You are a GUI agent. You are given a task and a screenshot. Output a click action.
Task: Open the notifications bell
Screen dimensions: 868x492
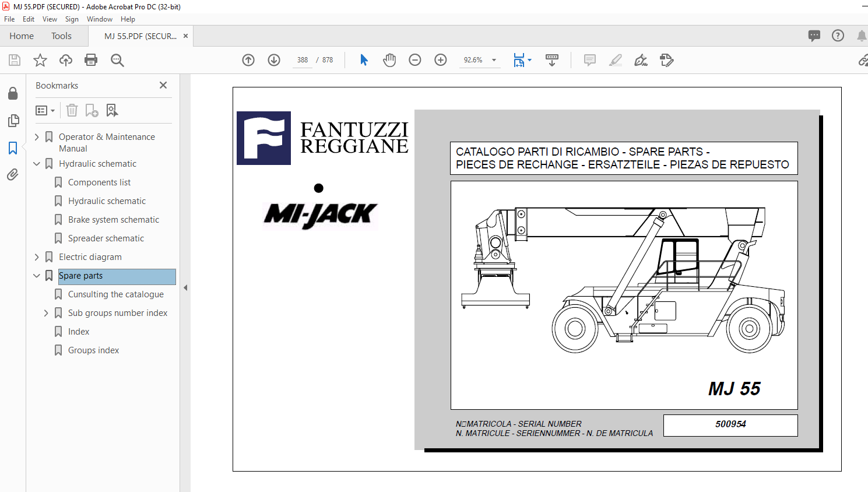click(x=862, y=36)
